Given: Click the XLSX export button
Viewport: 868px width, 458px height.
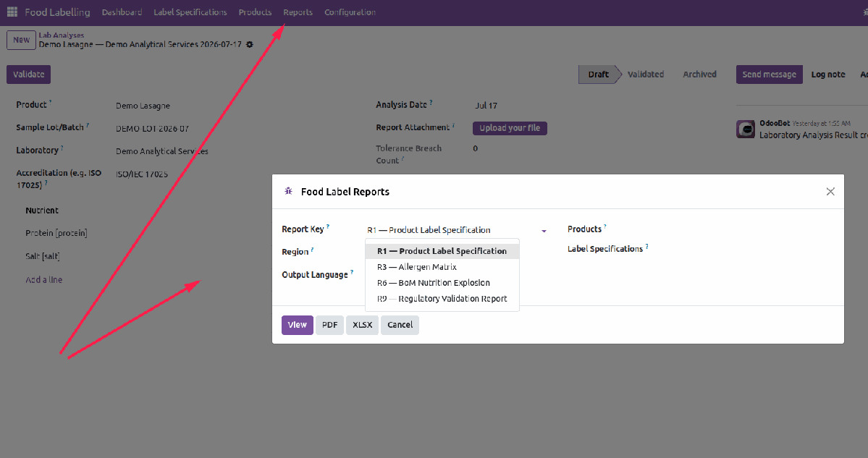Looking at the screenshot, I should point(363,326).
